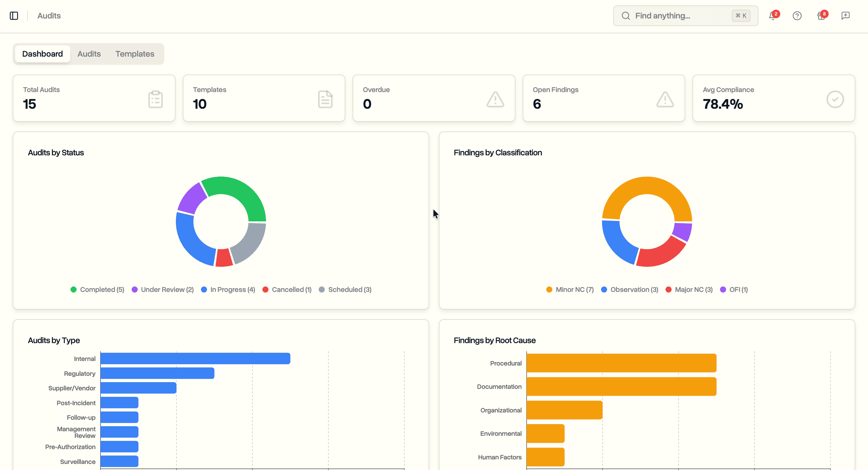
Task: Open the feedback comment icon
Action: point(845,15)
